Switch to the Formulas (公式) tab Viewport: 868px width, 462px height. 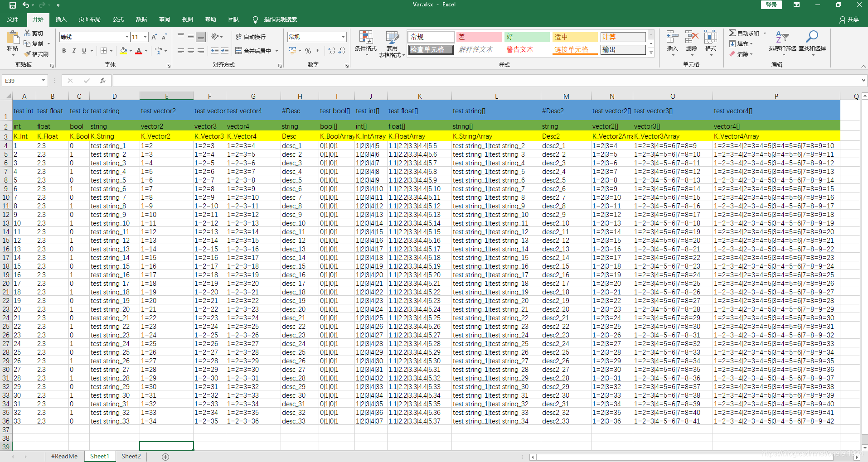tap(118, 19)
